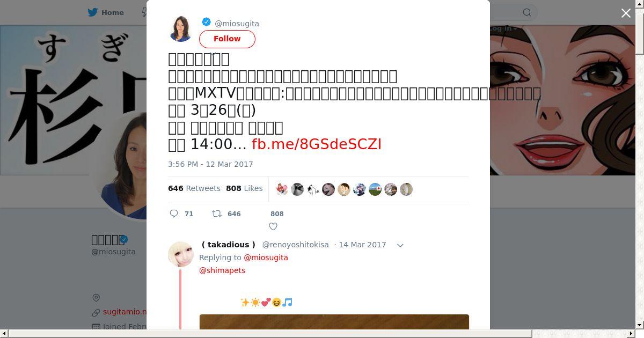Open @renoyoshitokisa profile handle
The height and width of the screenshot is (338, 644).
point(295,245)
